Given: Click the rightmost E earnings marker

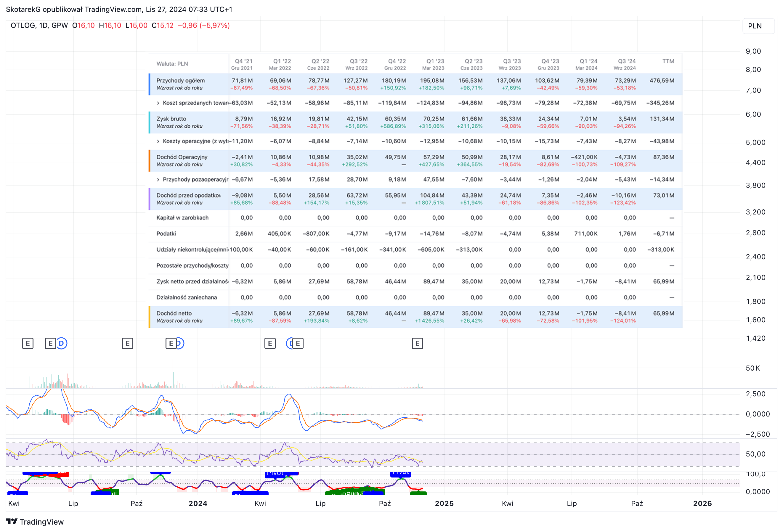Looking at the screenshot, I should (x=418, y=343).
